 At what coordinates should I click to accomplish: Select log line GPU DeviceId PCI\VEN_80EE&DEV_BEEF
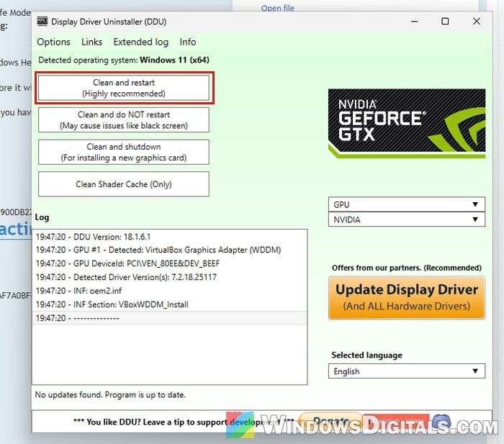(170, 263)
